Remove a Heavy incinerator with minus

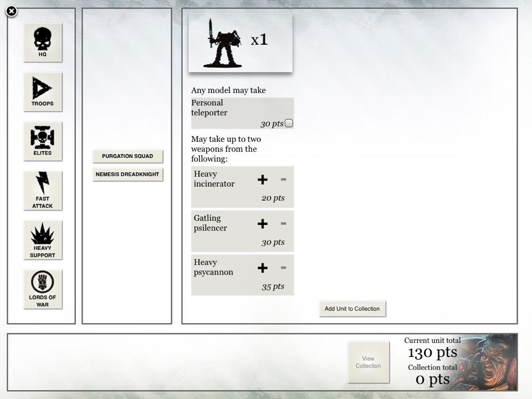pyautogui.click(x=284, y=179)
